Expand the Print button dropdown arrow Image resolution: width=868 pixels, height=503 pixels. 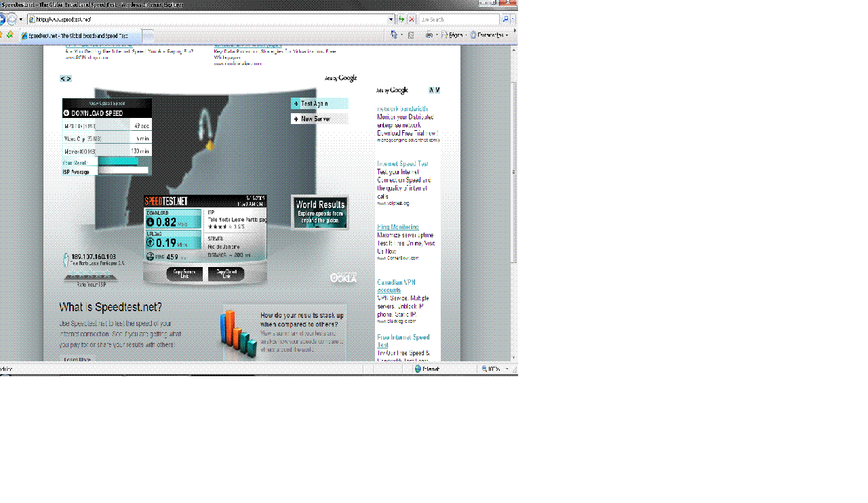tap(436, 35)
